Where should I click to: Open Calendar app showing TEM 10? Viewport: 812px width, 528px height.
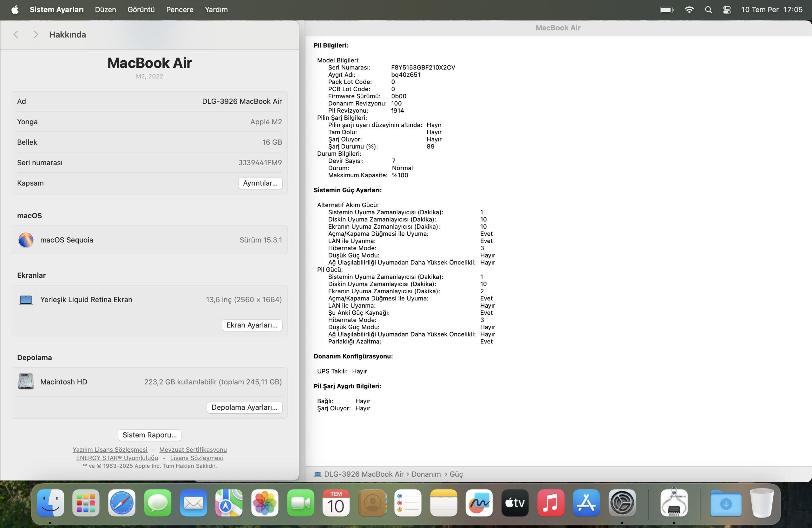point(336,503)
